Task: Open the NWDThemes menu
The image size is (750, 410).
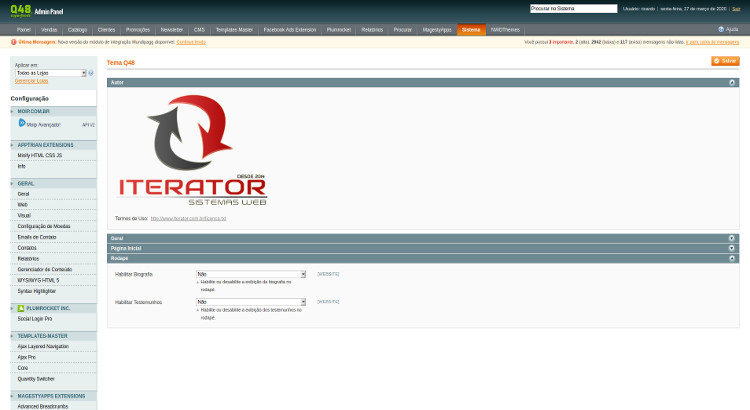Action: point(505,30)
